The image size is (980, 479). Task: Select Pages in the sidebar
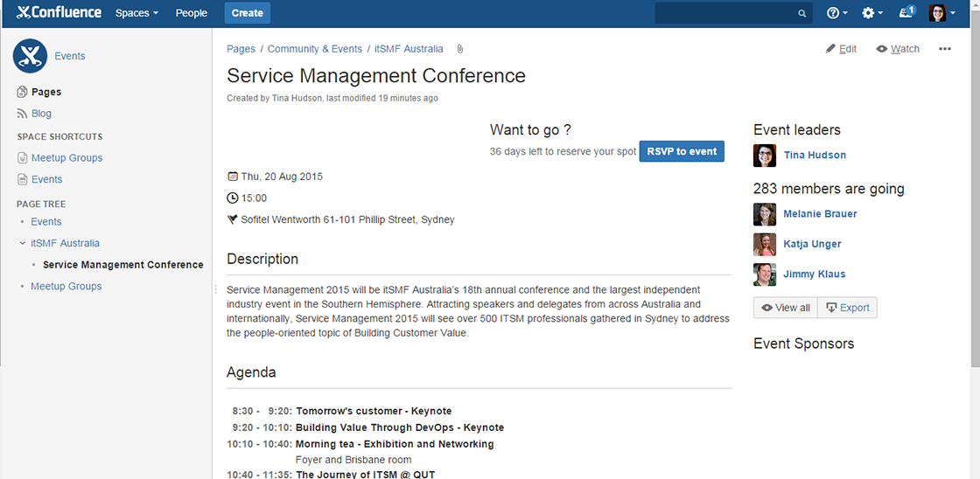(x=46, y=92)
